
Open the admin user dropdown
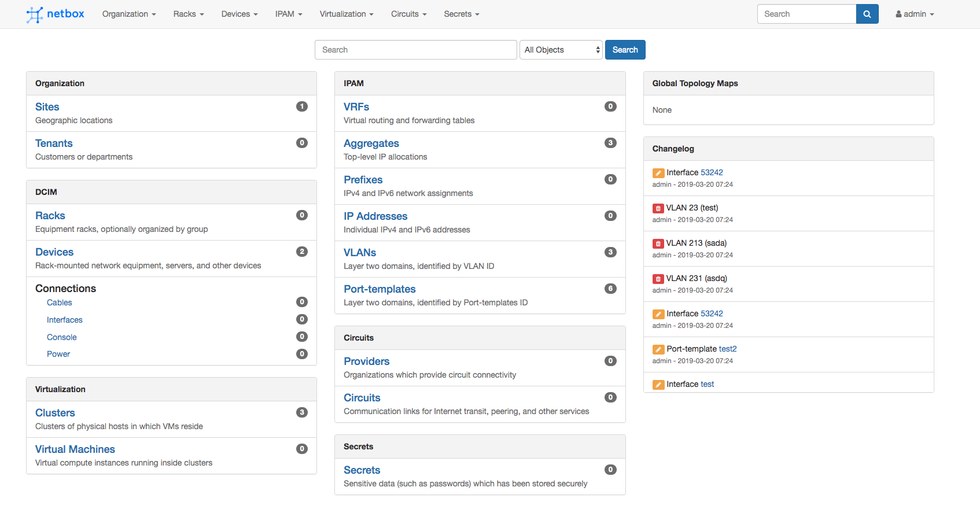tap(915, 14)
